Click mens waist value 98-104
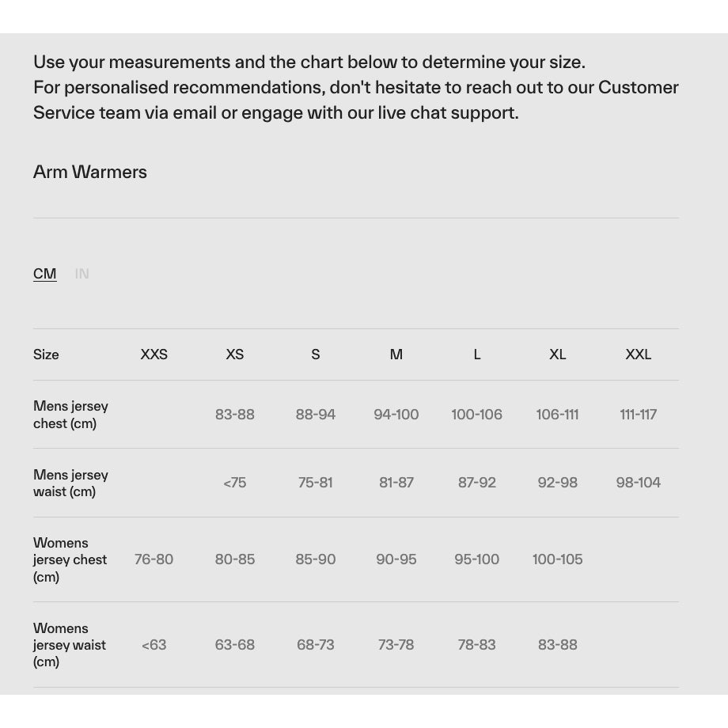The image size is (728, 728). click(x=639, y=483)
